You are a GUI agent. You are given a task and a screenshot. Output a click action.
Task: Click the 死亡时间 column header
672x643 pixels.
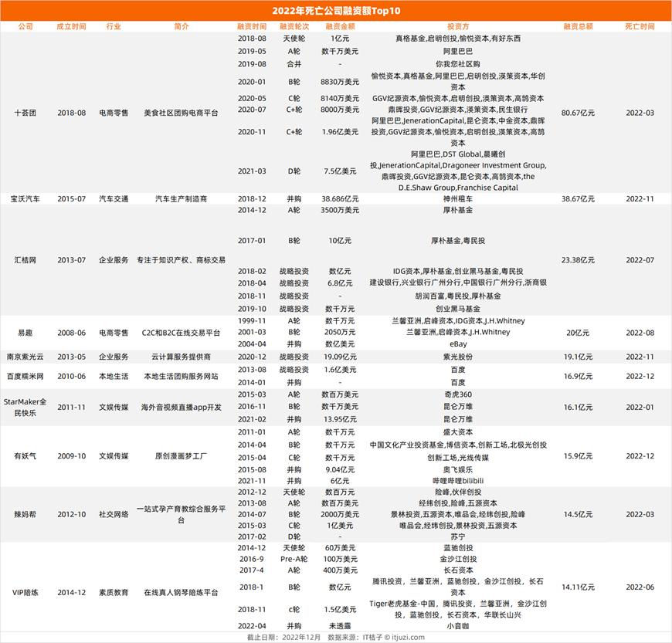coord(640,26)
